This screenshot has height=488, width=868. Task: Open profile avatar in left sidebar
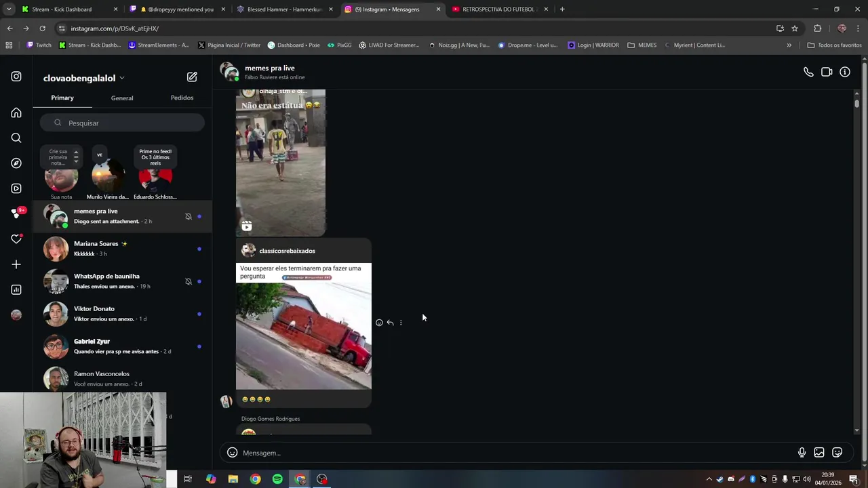point(16,314)
